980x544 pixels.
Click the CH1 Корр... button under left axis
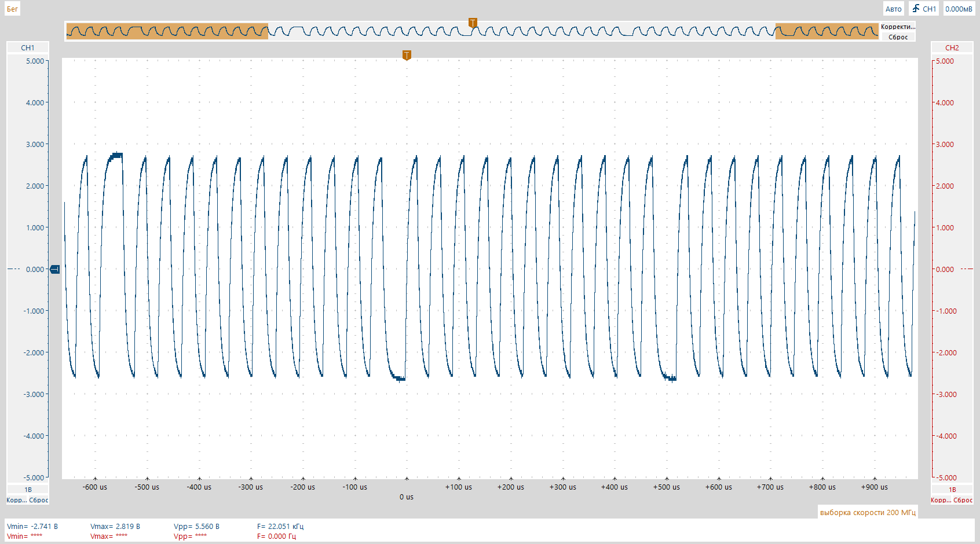point(16,500)
